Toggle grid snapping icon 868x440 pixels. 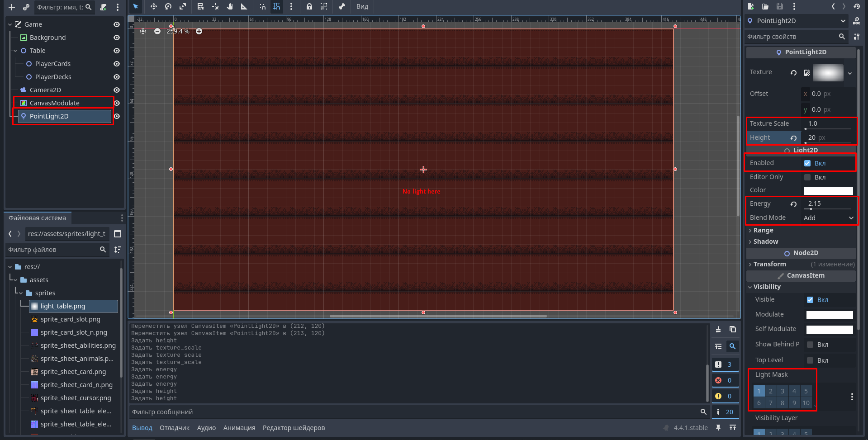(x=277, y=6)
